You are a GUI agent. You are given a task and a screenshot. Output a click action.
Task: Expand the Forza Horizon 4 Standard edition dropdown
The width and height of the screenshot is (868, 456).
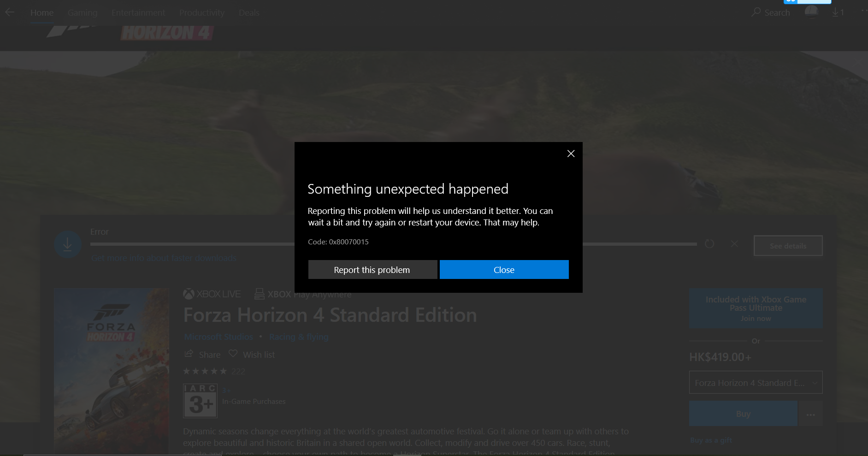click(756, 383)
